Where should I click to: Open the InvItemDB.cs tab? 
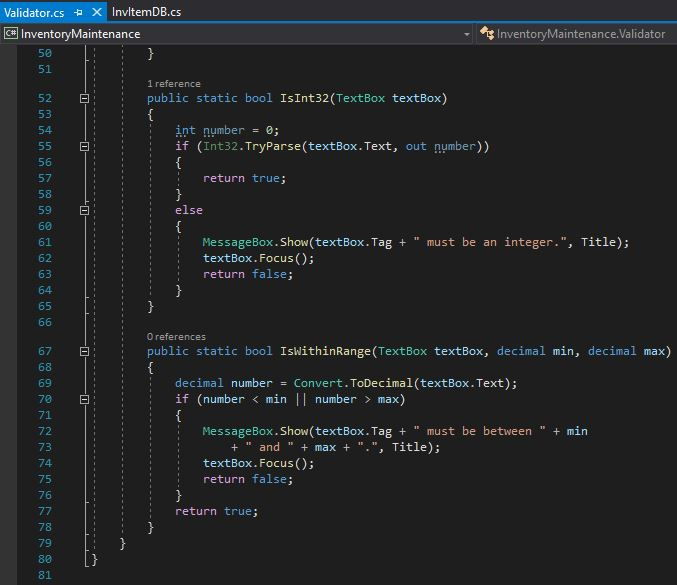[146, 12]
